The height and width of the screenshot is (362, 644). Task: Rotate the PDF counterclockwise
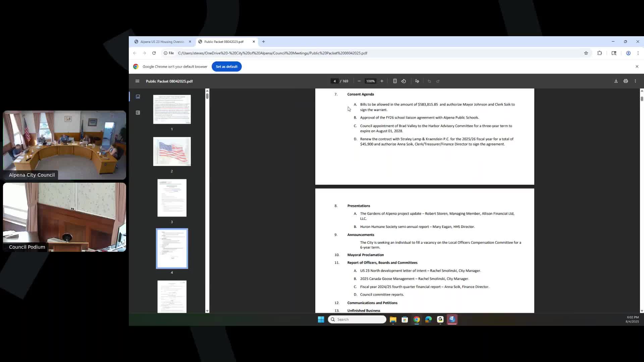coord(404,81)
